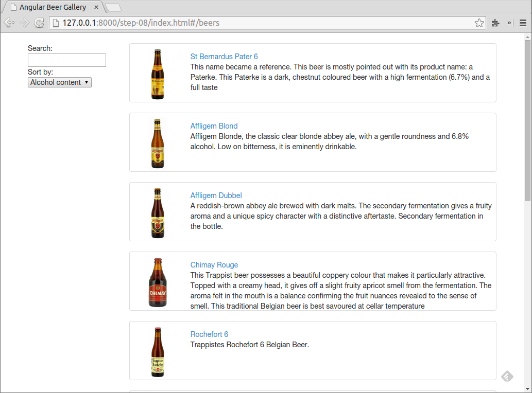
Task: Select the Angular Beer Gallery tab
Action: [53, 7]
